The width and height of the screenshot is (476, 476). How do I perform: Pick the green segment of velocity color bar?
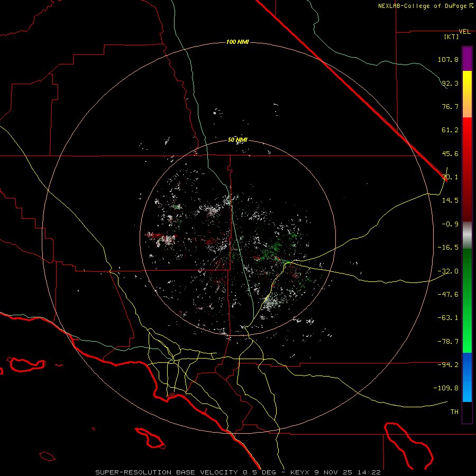click(467, 300)
